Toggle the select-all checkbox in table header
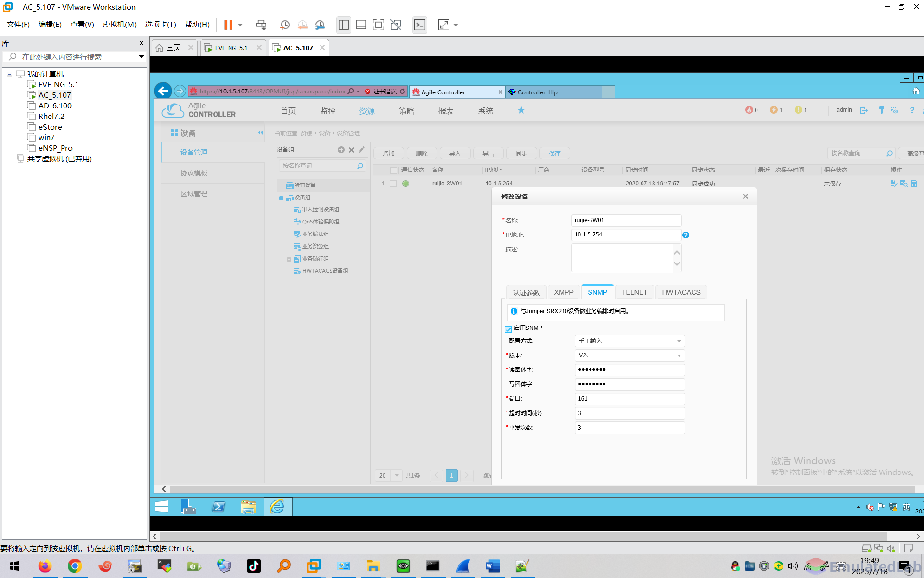Viewport: 924px width, 578px height. pyautogui.click(x=393, y=170)
